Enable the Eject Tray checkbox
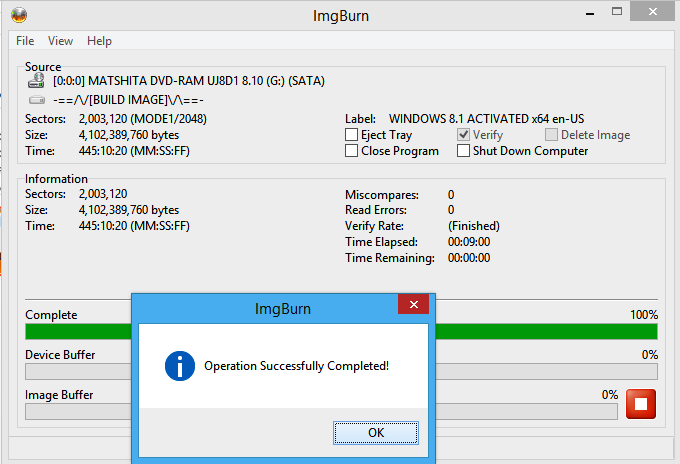Screen dimensions: 680x464 click(351, 135)
